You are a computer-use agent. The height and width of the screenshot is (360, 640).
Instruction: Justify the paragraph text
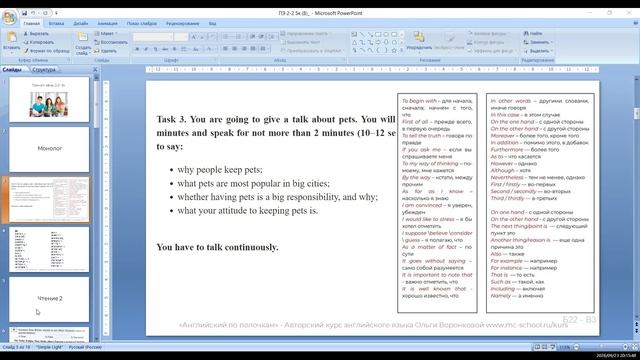tap(253, 49)
